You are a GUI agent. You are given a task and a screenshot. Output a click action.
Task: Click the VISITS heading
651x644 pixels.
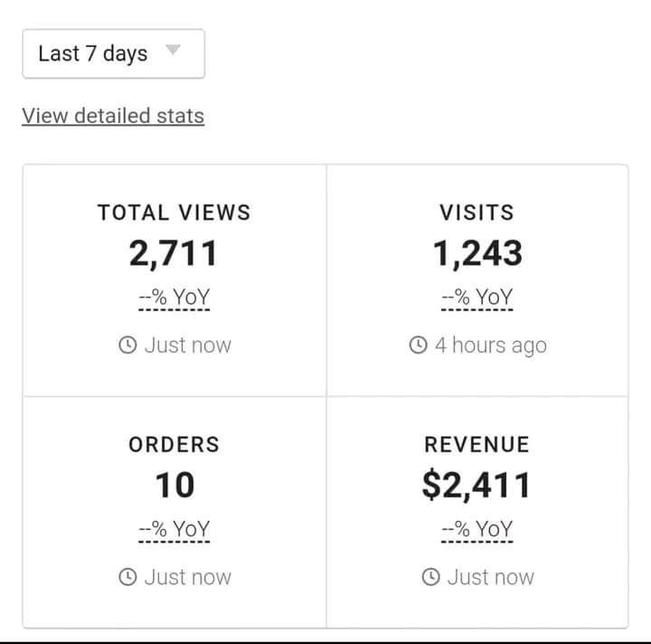tap(476, 213)
